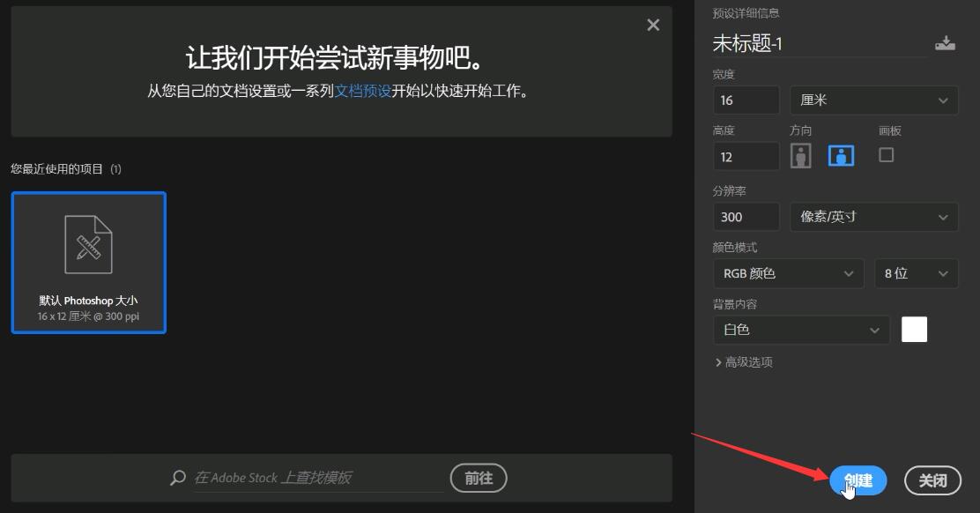Image resolution: width=980 pixels, height=513 pixels.
Task: Click the 未标题-1 document name field
Action: tap(819, 43)
